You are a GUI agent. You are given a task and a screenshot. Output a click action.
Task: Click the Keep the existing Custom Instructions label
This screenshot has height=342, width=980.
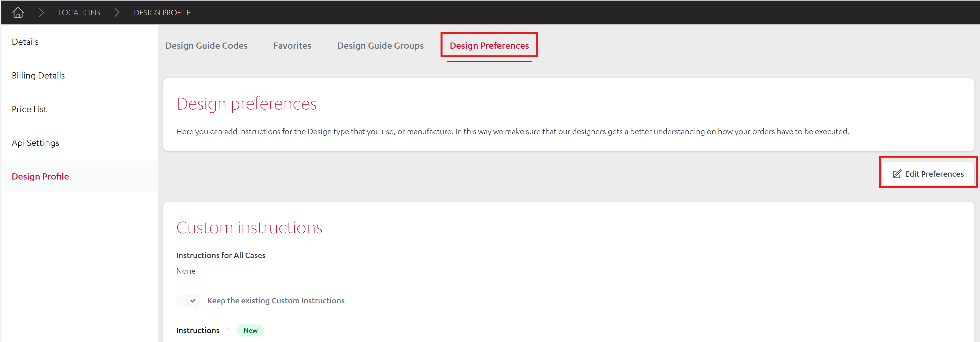[x=276, y=301]
